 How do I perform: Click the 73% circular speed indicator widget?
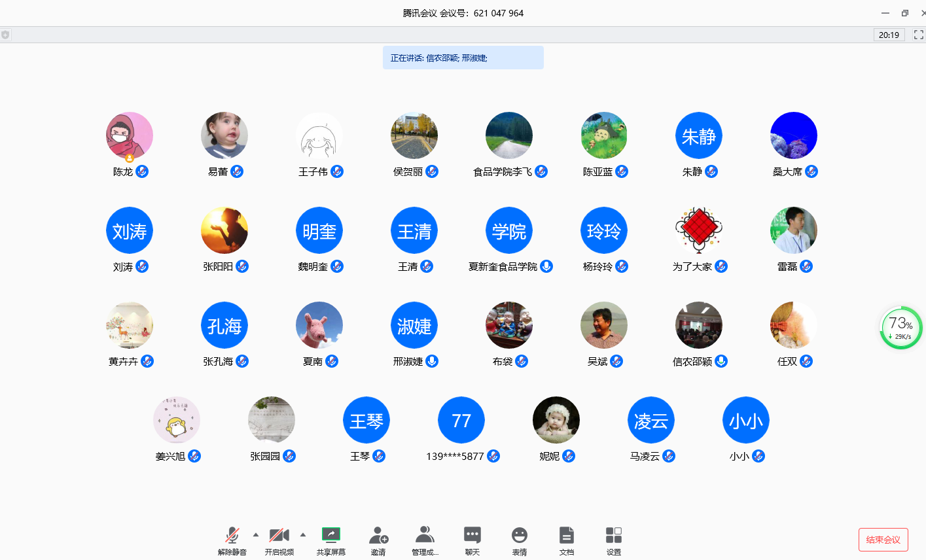(x=900, y=327)
